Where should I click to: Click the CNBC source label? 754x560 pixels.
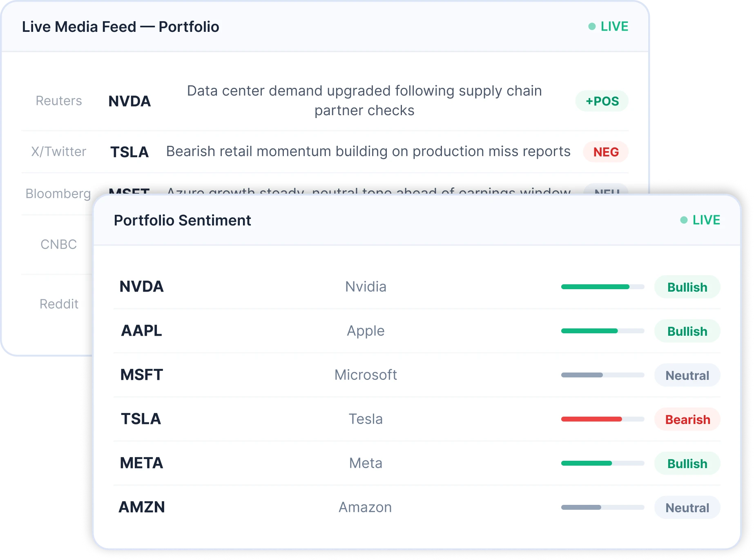click(x=58, y=244)
